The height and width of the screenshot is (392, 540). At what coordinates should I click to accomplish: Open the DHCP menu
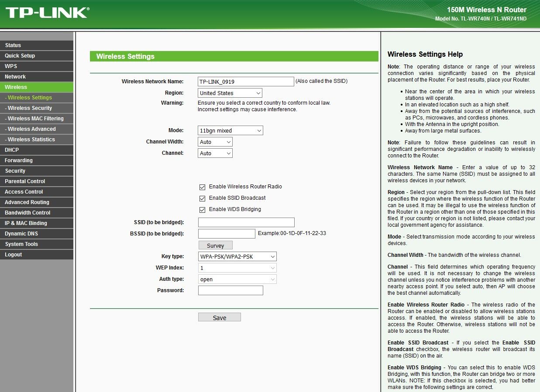37,150
